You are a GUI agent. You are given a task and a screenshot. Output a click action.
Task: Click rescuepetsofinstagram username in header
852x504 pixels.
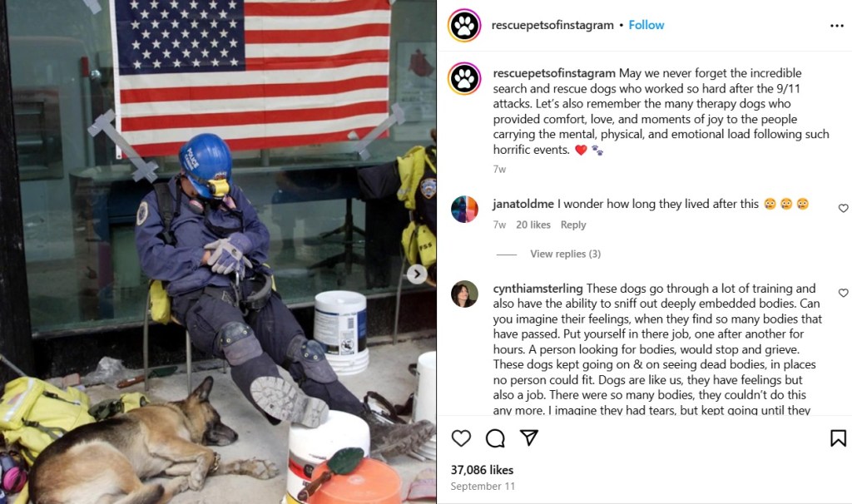(552, 25)
